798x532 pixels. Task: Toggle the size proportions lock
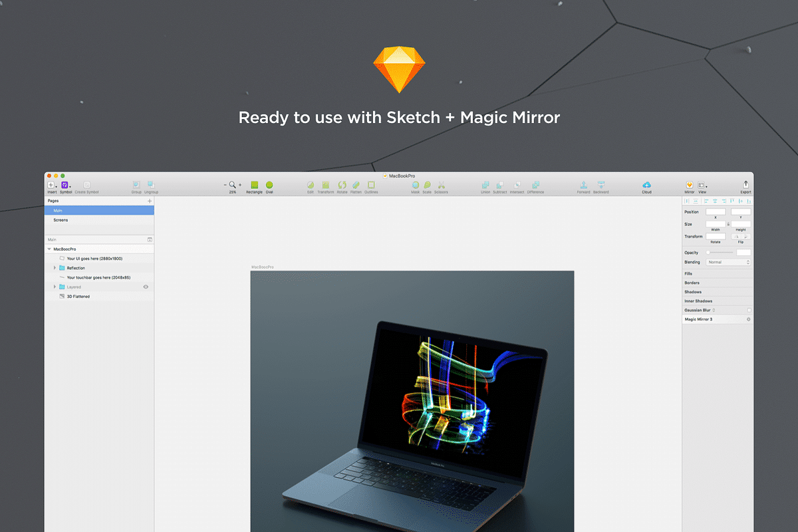[x=728, y=224]
